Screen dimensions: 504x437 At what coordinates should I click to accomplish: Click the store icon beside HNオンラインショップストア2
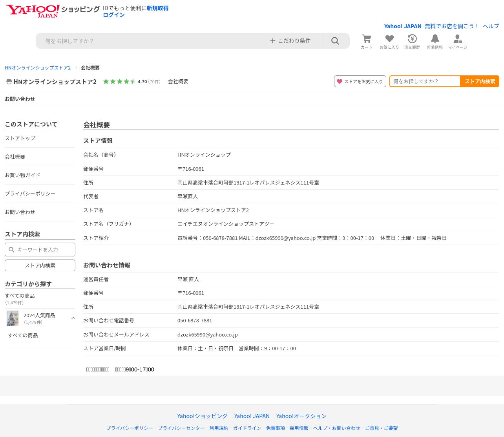[9, 82]
